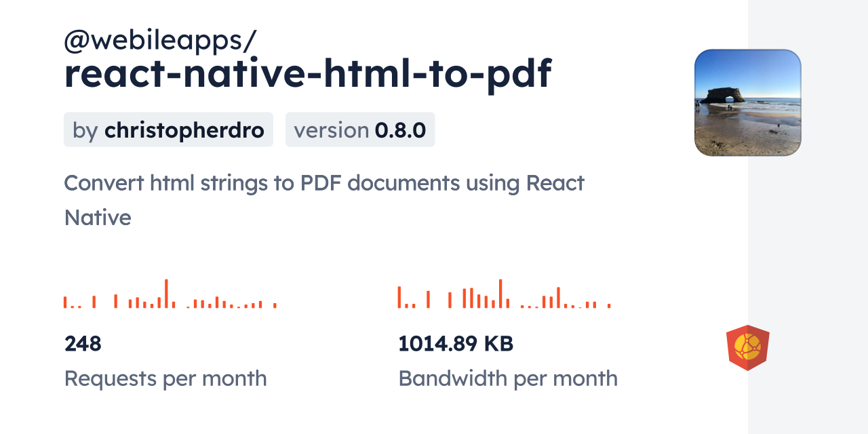Click the rightmost bar in bandwidth chart
The width and height of the screenshot is (868, 434).
click(x=609, y=306)
